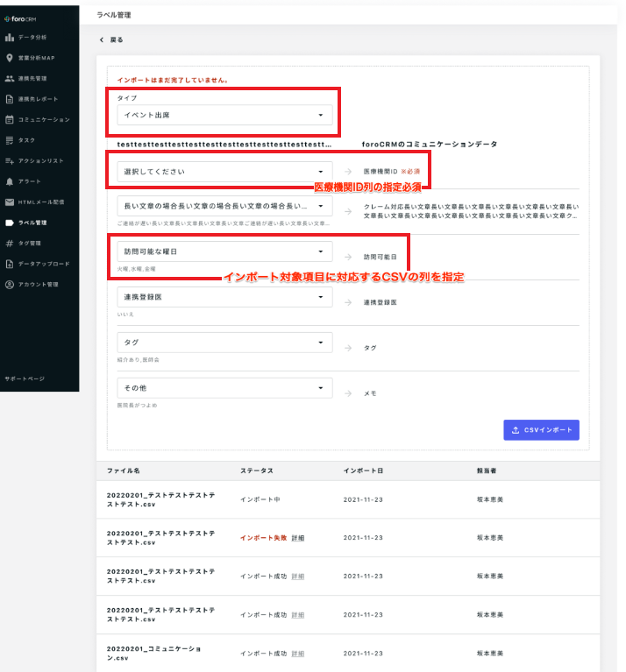The image size is (626, 672).
Task: Open 連携登録医 column dropdown
Action: [224, 297]
